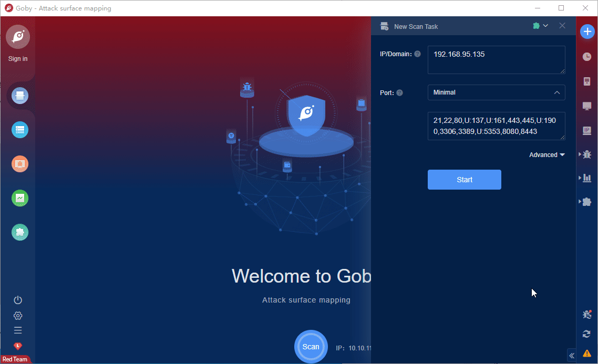Click the power icon at bottom left

18,300
